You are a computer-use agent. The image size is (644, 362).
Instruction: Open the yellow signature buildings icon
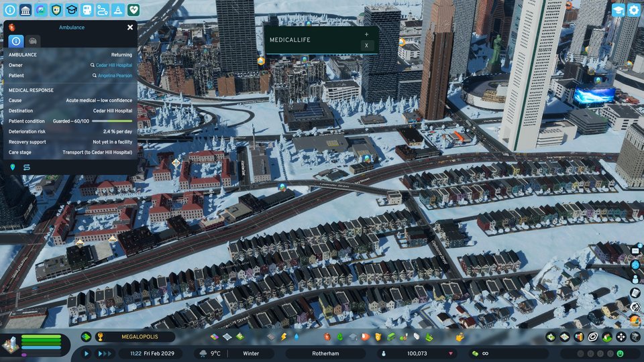point(460,337)
